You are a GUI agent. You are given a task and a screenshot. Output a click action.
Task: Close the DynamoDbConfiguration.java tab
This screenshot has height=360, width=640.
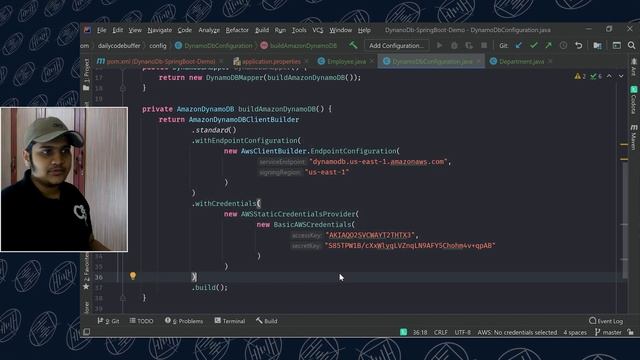pos(479,62)
